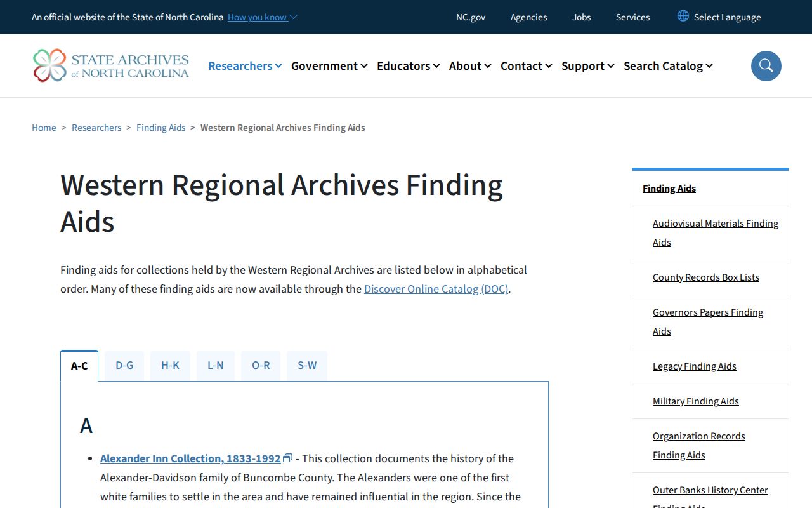Image resolution: width=812 pixels, height=508 pixels.
Task: Click the Researchers breadcrumb link
Action: [x=96, y=128]
